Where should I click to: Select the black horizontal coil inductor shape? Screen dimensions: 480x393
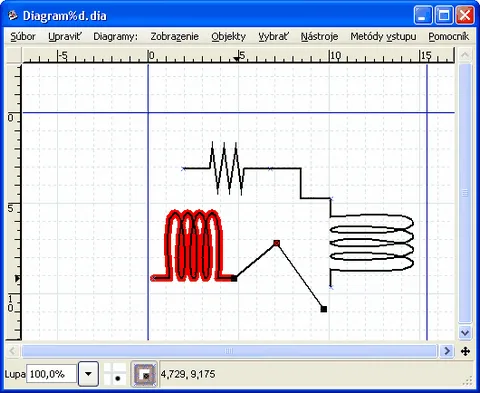point(372,242)
